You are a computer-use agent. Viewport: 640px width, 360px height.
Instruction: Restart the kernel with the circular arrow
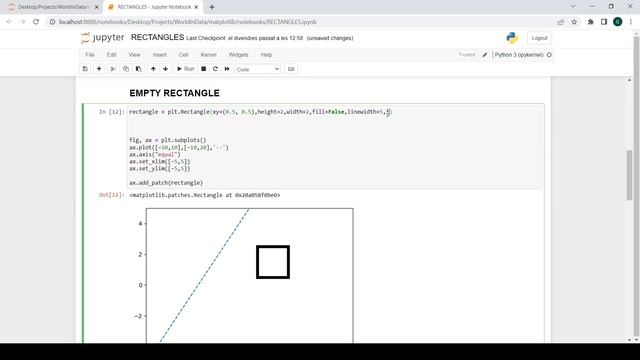coord(215,69)
